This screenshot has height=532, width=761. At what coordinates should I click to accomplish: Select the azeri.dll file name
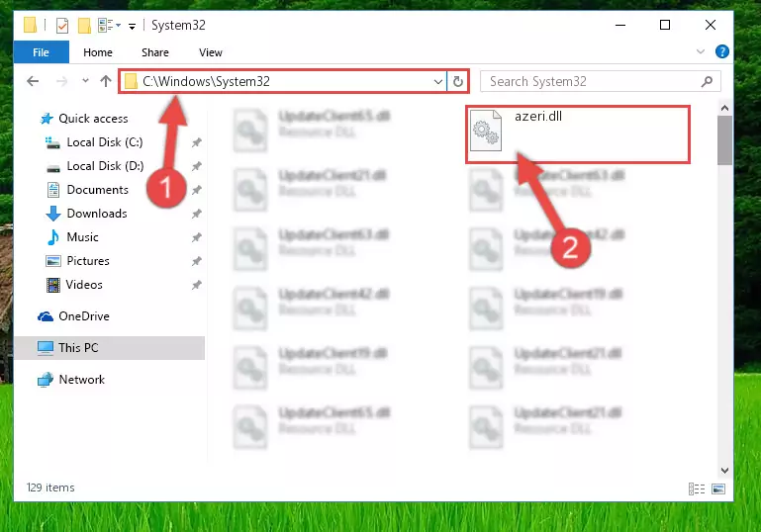pyautogui.click(x=538, y=117)
